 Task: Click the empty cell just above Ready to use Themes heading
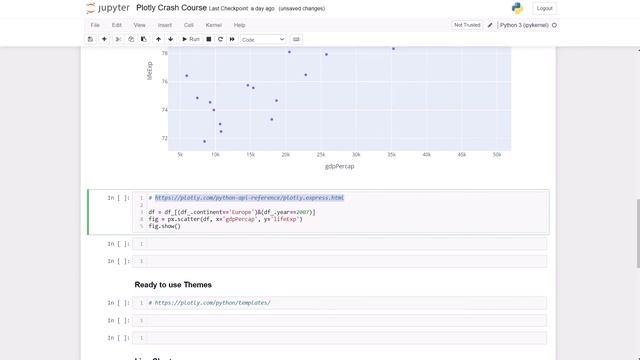pos(340,261)
